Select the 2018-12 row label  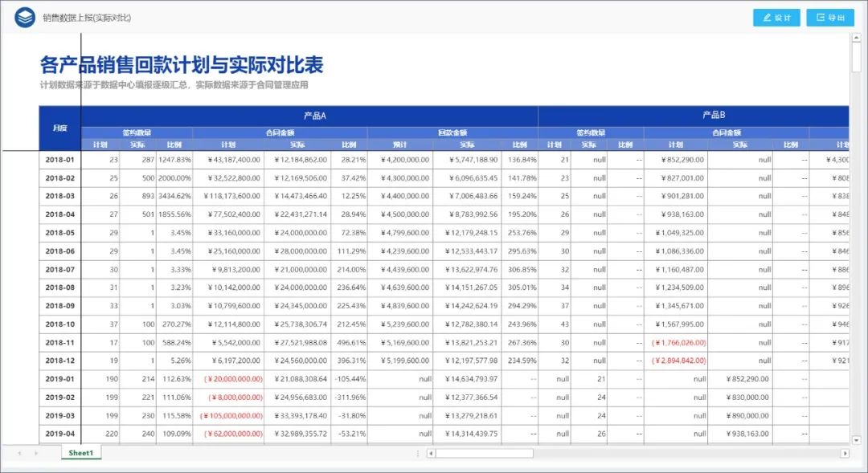click(59, 361)
